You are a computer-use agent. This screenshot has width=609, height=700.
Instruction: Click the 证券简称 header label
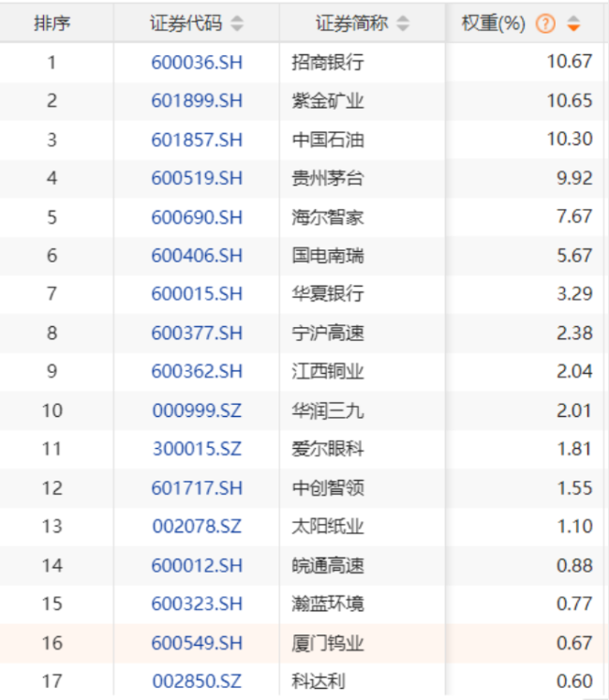click(352, 22)
